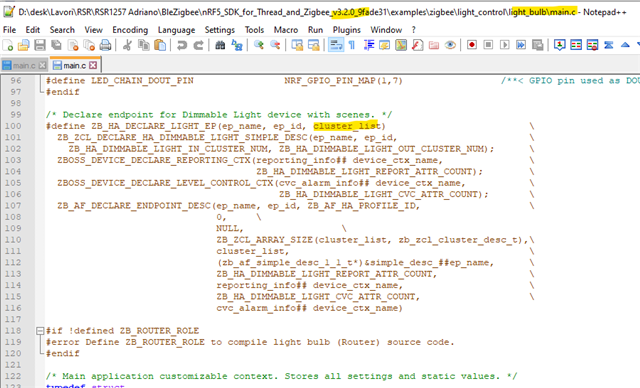Click the Cut scissors icon
Screen dimensions: 640x388
(x=127, y=45)
